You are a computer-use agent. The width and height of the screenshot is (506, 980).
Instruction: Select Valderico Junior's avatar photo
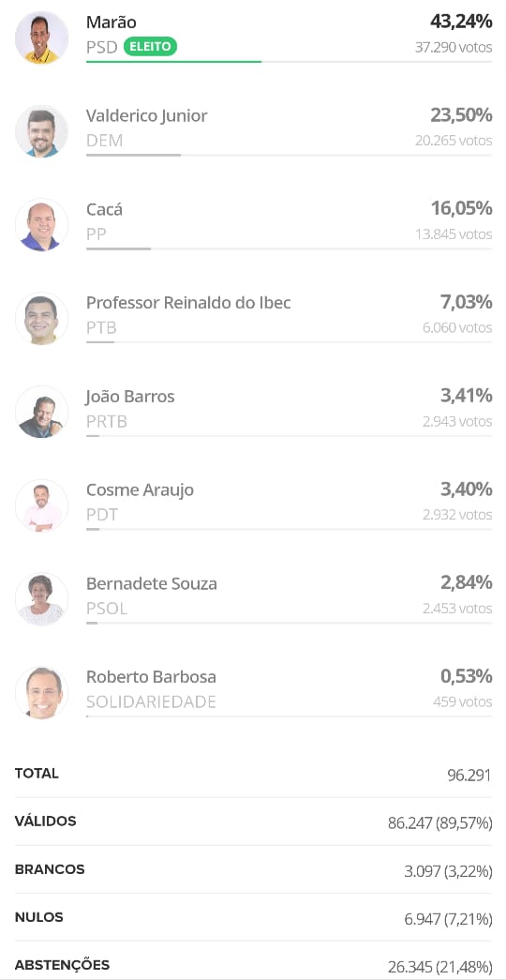point(42,131)
